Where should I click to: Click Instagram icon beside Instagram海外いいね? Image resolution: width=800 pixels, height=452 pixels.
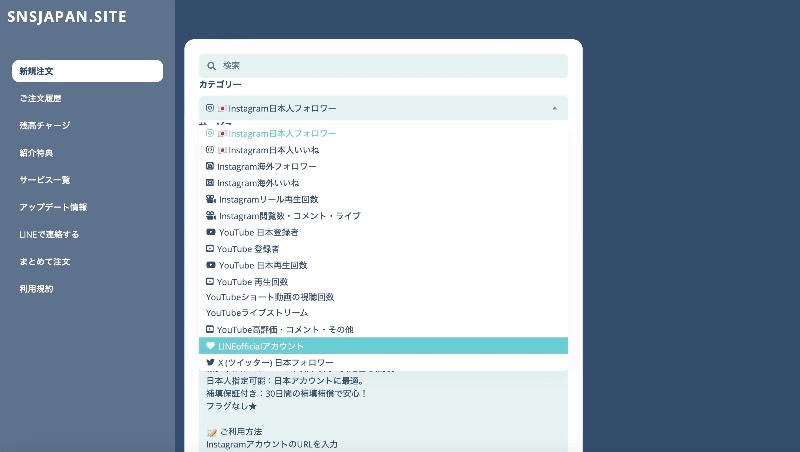[x=210, y=182]
